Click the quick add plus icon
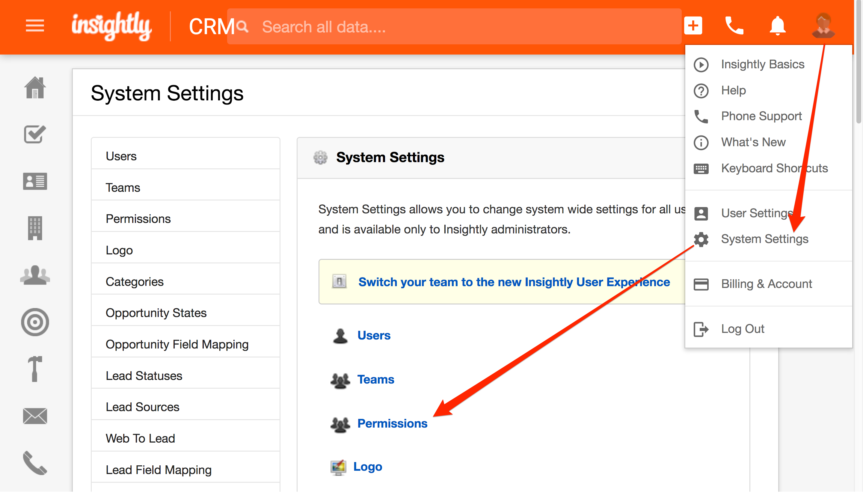 [693, 26]
